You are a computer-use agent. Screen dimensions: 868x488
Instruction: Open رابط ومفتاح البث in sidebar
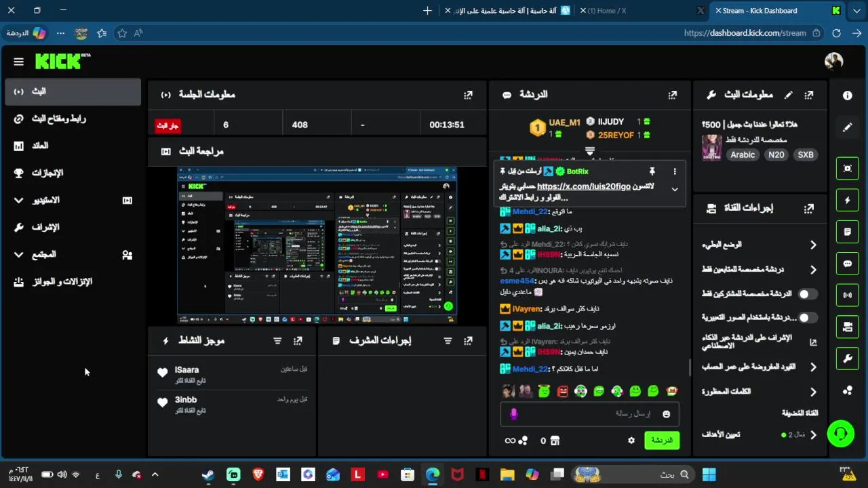(73, 119)
